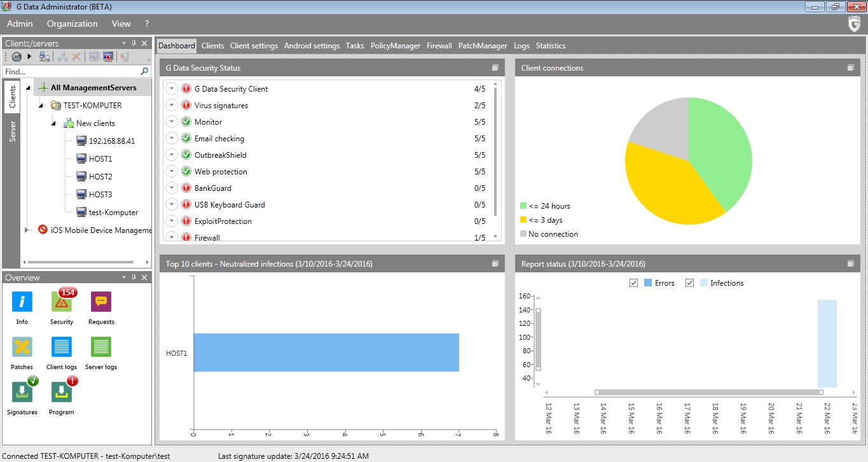
Task: Open the Client logs icon
Action: tap(62, 347)
